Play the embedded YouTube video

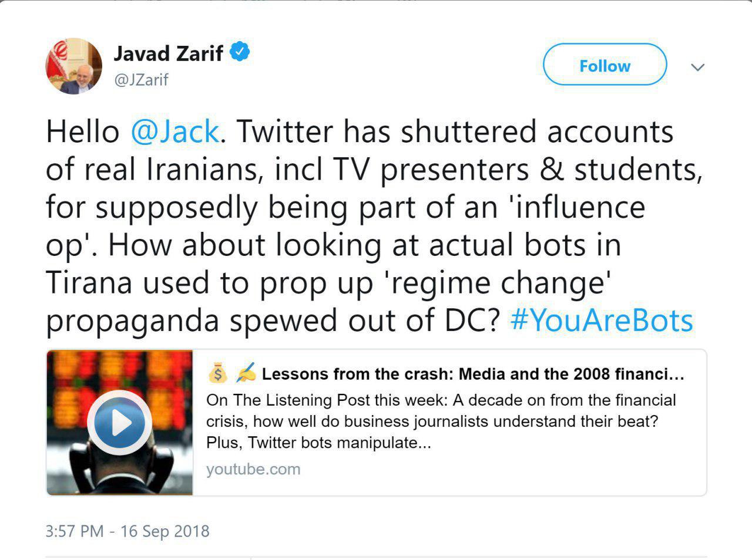click(120, 422)
